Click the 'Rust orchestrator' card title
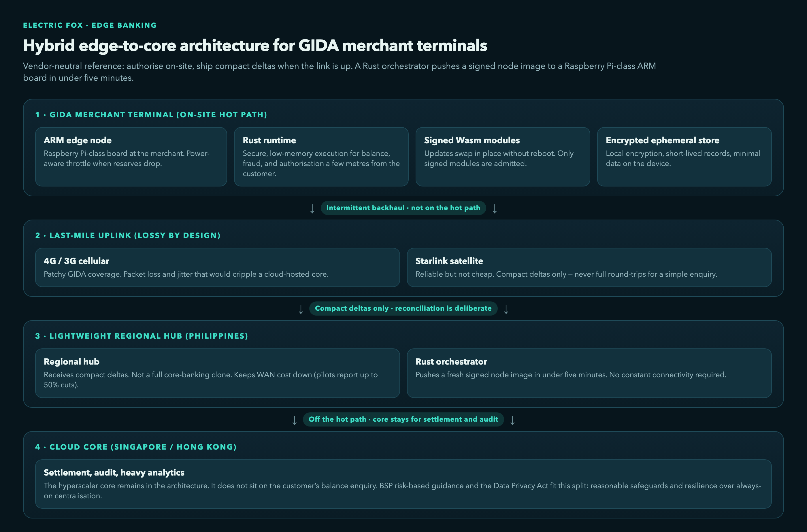807x532 pixels. [451, 362]
